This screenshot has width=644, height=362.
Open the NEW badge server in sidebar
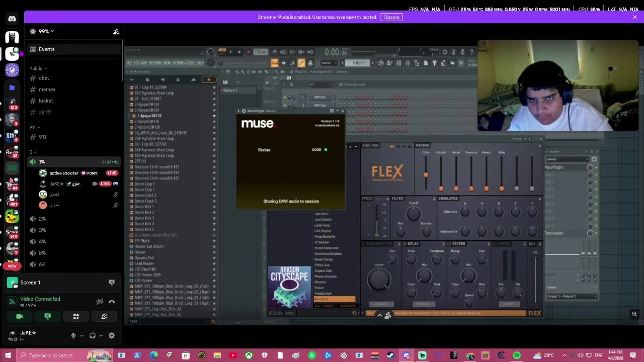[12, 265]
